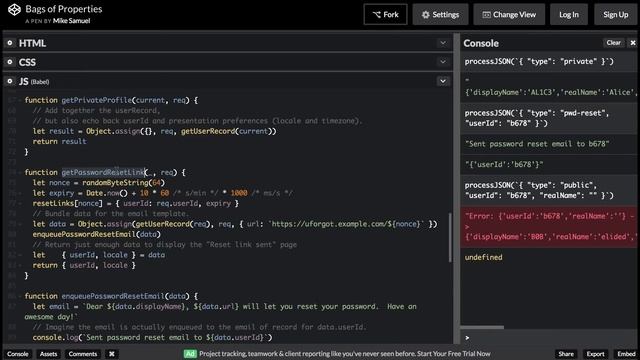Click the keyboard shortcuts icon in footer

(111, 354)
